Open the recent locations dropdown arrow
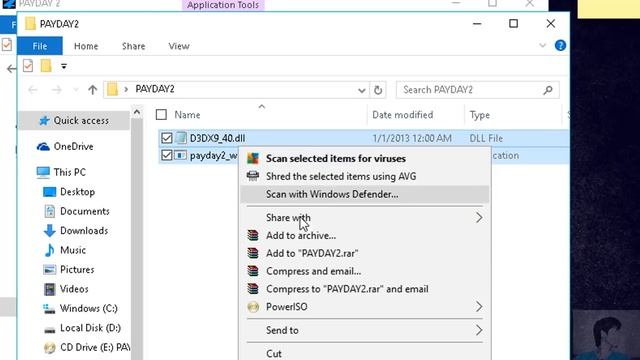Image resolution: width=640 pixels, height=360 pixels. pos(76,90)
